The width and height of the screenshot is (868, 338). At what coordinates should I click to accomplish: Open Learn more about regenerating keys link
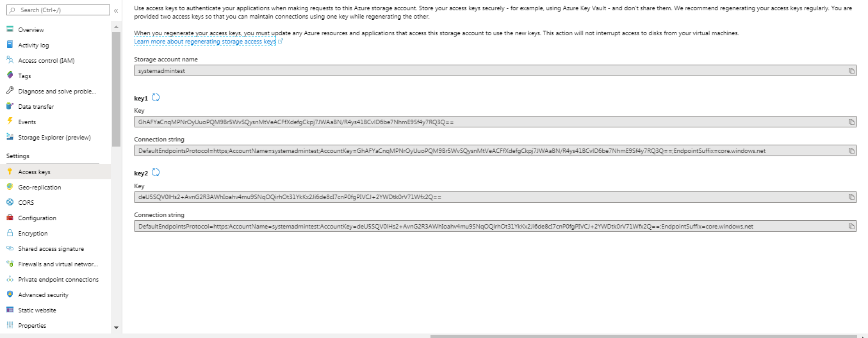[204, 42]
